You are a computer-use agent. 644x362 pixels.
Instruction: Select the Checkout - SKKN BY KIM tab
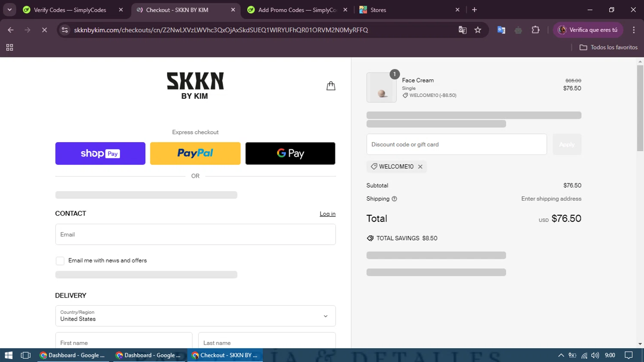click(177, 10)
